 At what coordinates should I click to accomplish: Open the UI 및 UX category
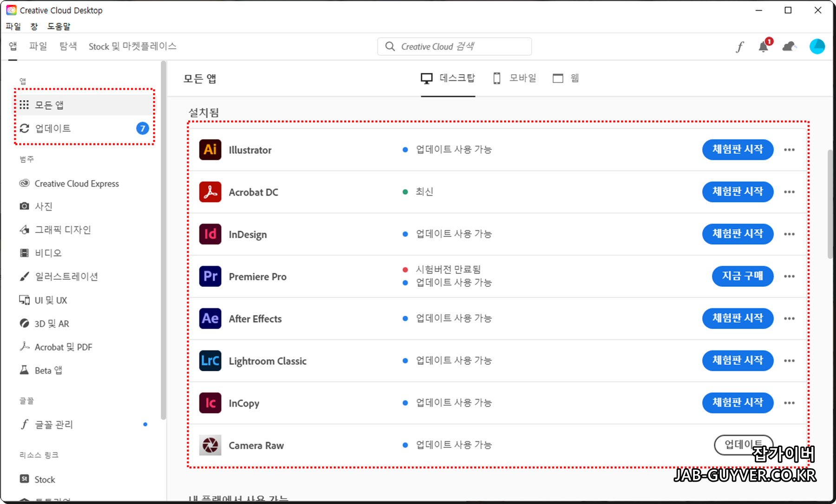click(x=43, y=300)
